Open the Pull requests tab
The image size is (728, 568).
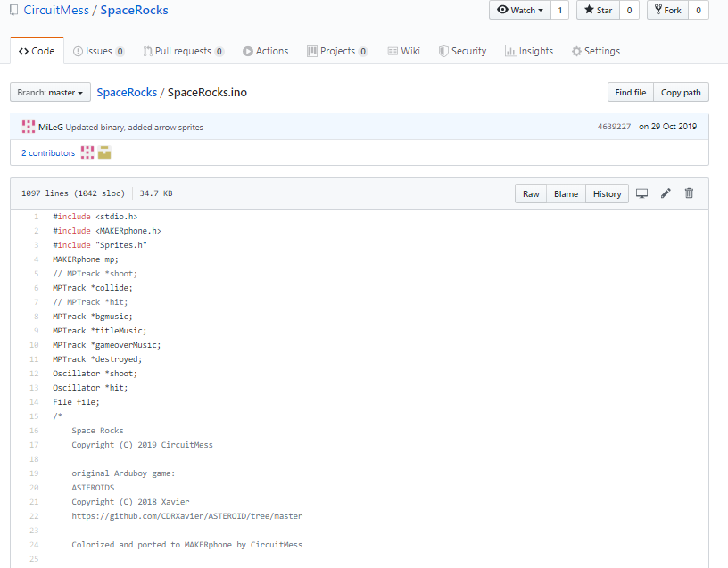click(184, 51)
